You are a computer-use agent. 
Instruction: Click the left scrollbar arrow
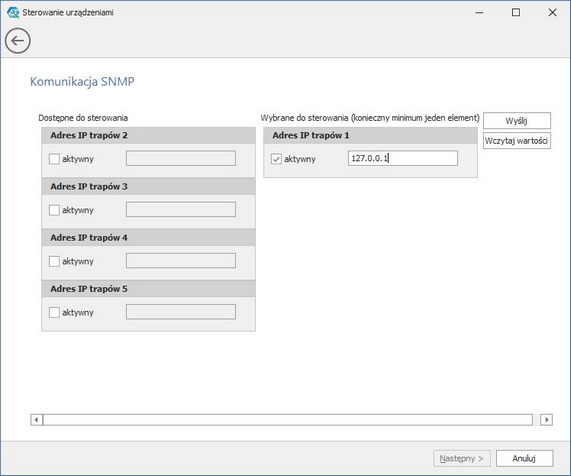click(x=36, y=420)
